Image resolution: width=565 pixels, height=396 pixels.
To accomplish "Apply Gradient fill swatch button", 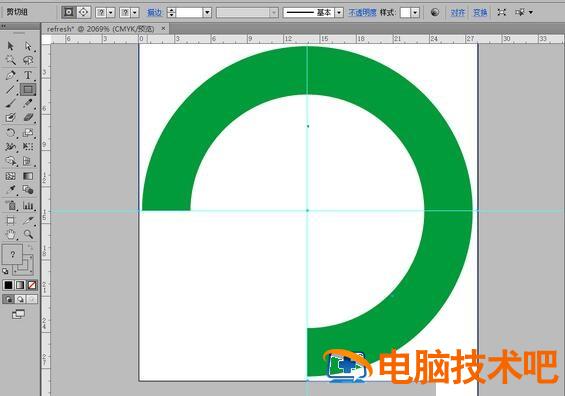I will [20, 285].
